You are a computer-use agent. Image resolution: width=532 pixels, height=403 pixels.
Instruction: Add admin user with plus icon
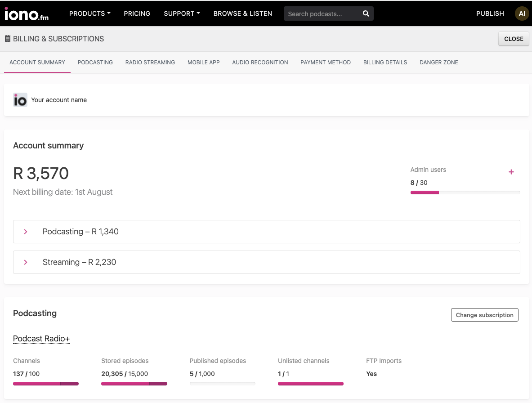coord(511,172)
